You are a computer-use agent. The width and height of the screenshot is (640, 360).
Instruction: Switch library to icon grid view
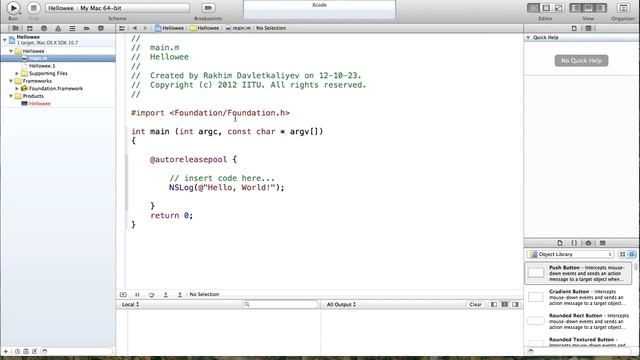click(622, 254)
